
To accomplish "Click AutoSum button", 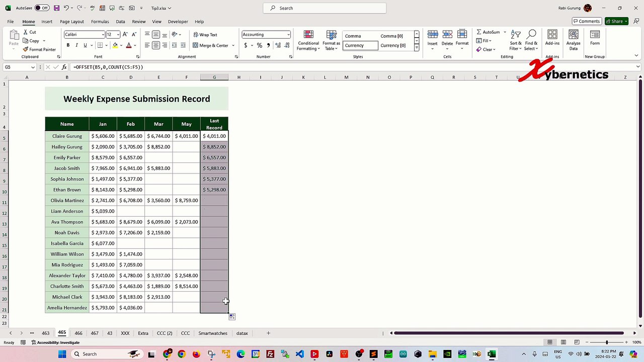I will (488, 32).
